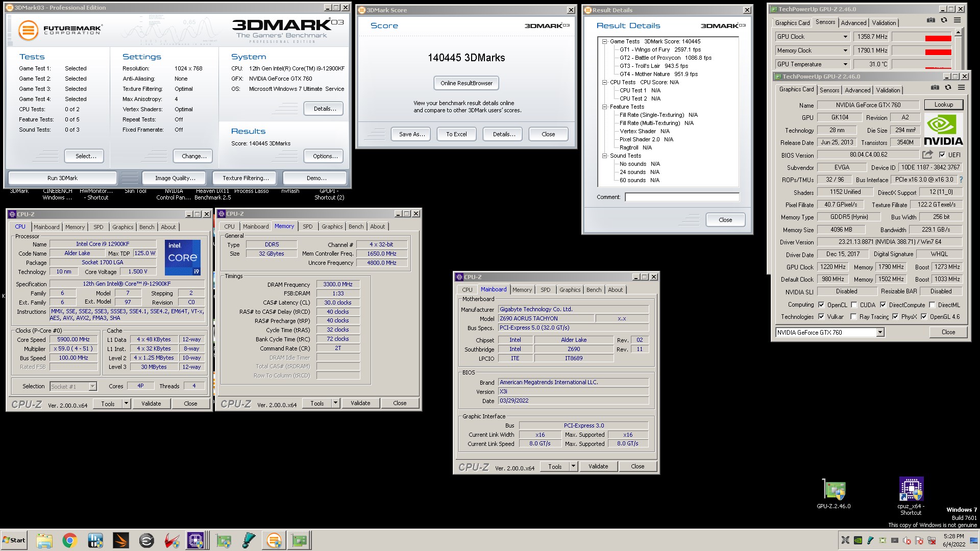
Task: Open the cpuz_x64 desktop shortcut
Action: [x=911, y=496]
